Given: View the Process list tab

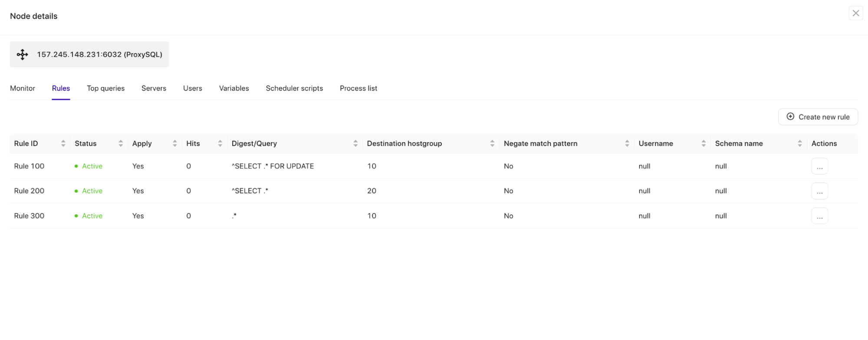Looking at the screenshot, I should 358,88.
